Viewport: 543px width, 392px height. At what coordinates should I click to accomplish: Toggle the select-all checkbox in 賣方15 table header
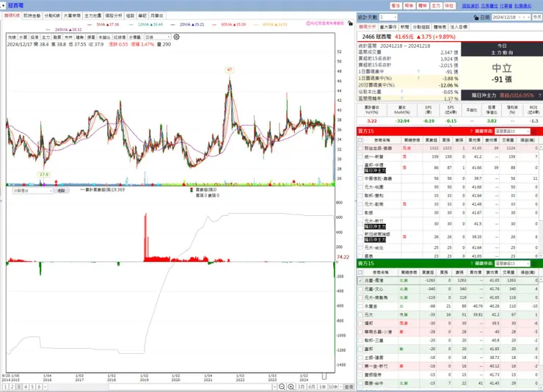[360, 272]
